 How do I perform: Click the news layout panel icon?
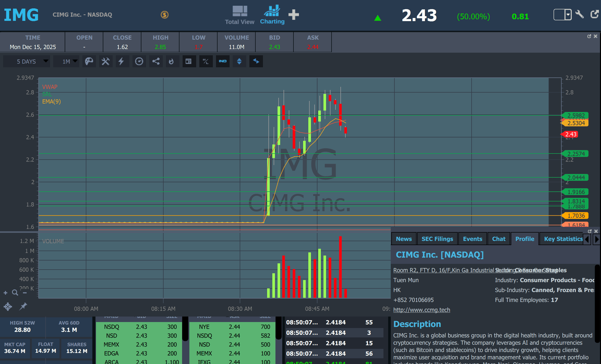pyautogui.click(x=188, y=61)
